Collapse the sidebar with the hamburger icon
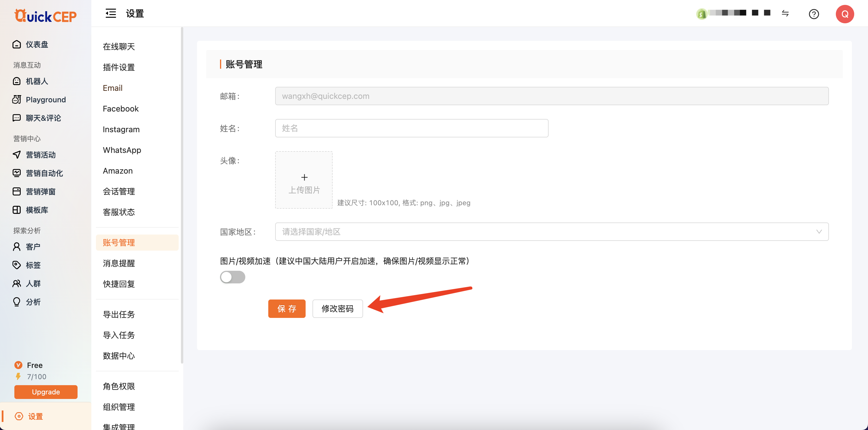The height and width of the screenshot is (430, 868). pos(111,14)
